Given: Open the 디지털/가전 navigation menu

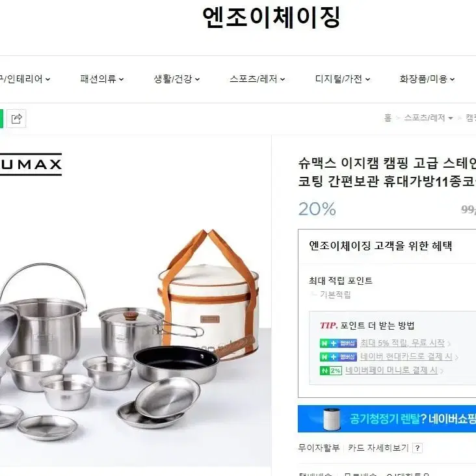Looking at the screenshot, I should [343, 79].
